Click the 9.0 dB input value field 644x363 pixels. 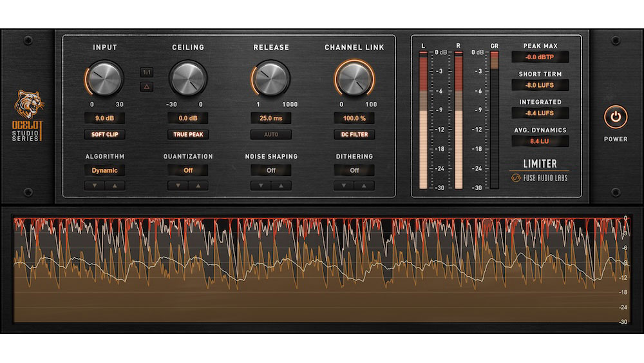[x=105, y=118]
